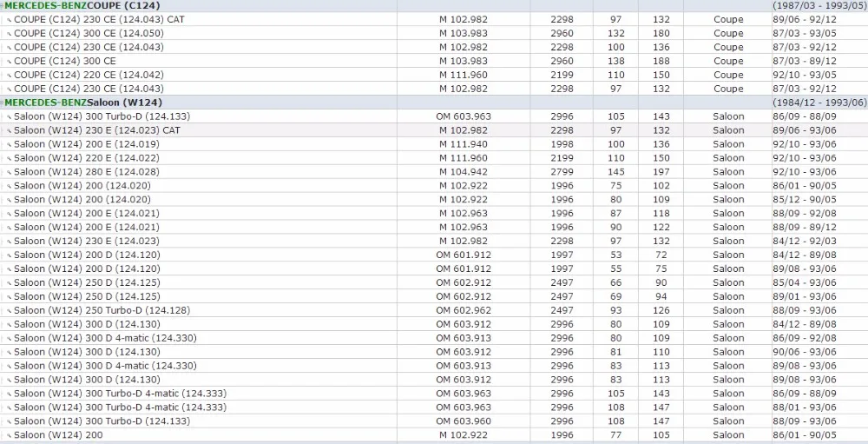This screenshot has width=868, height=444.
Task: Click the date range 88/01 - 93/06
Action: [805, 408]
